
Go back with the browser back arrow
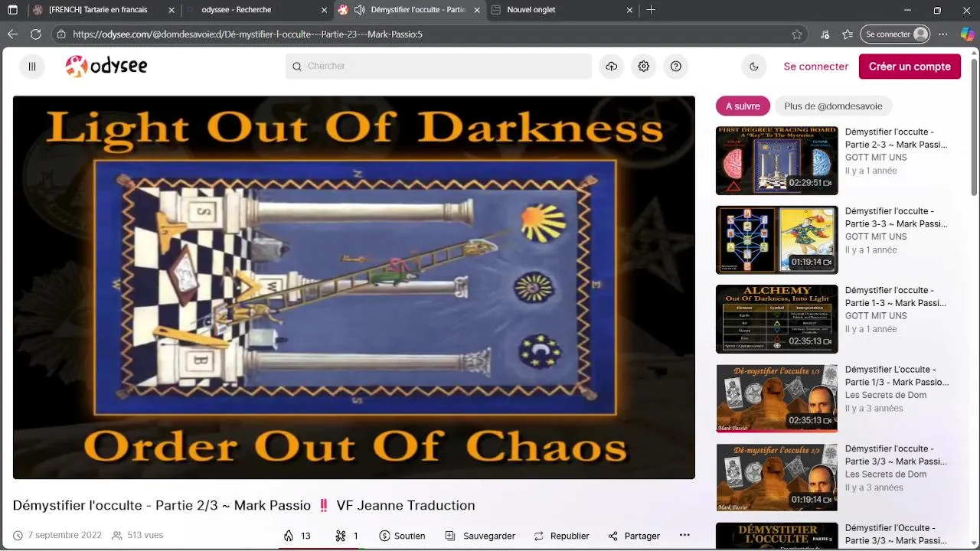click(12, 34)
